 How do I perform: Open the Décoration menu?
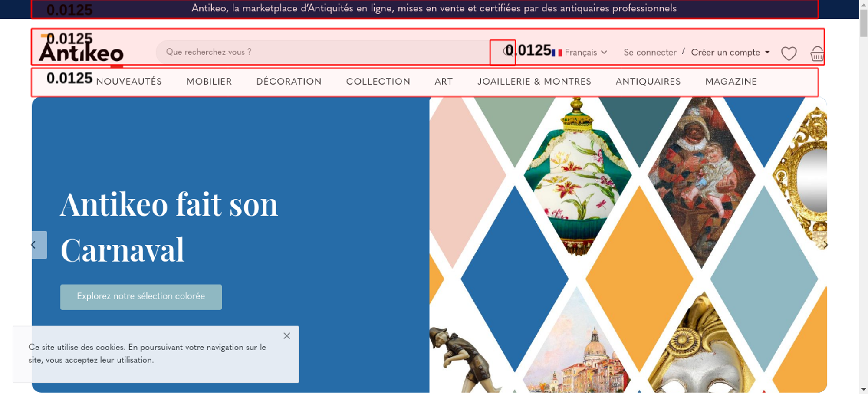coord(289,82)
